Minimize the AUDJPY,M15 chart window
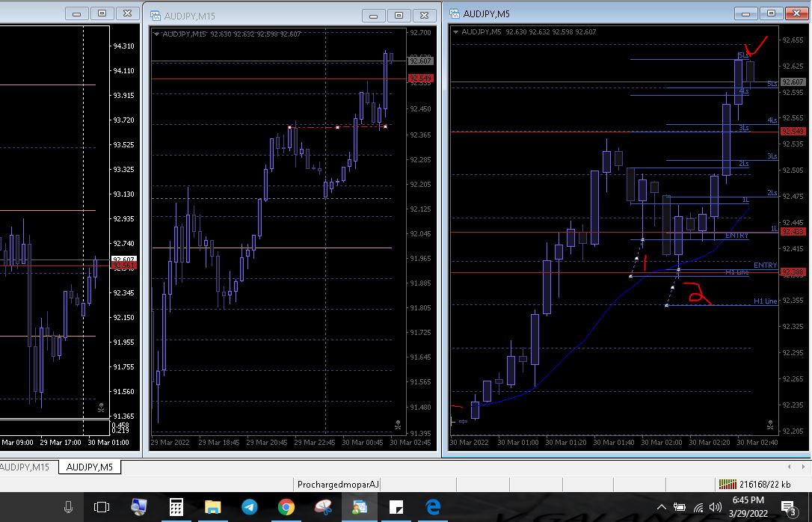This screenshot has height=522, width=812. pos(373,16)
